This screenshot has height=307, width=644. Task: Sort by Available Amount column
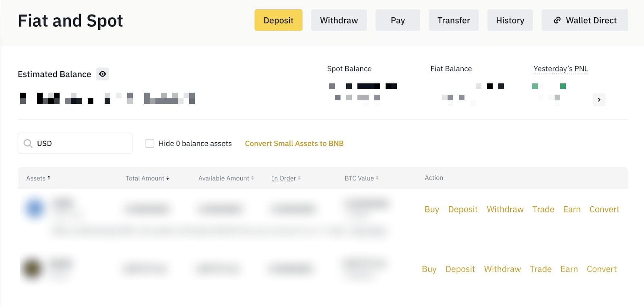pyautogui.click(x=226, y=178)
